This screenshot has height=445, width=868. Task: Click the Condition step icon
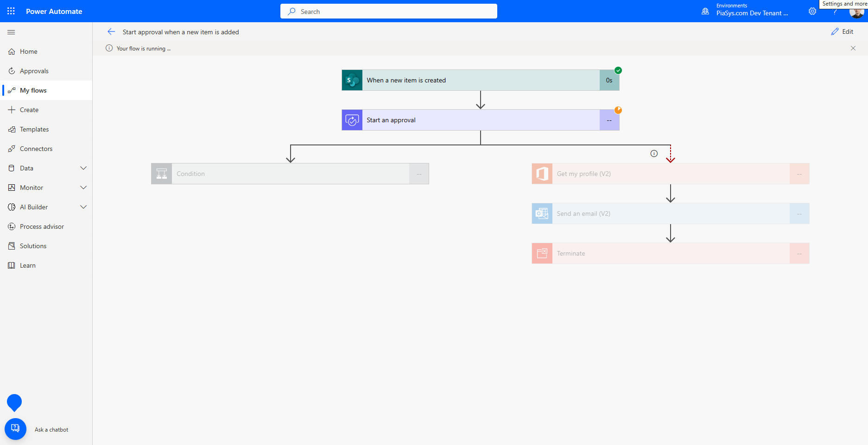pos(162,173)
